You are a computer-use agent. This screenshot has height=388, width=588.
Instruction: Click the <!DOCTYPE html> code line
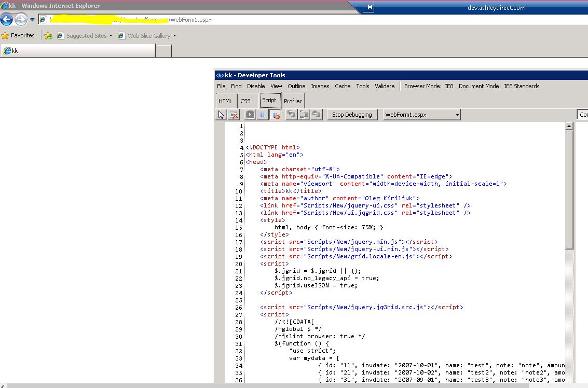(x=272, y=147)
